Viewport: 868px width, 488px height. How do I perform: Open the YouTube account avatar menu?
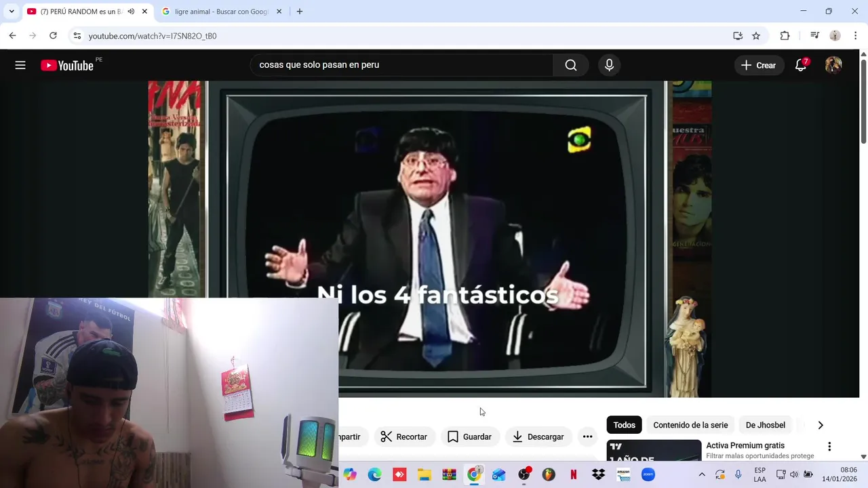coord(833,65)
